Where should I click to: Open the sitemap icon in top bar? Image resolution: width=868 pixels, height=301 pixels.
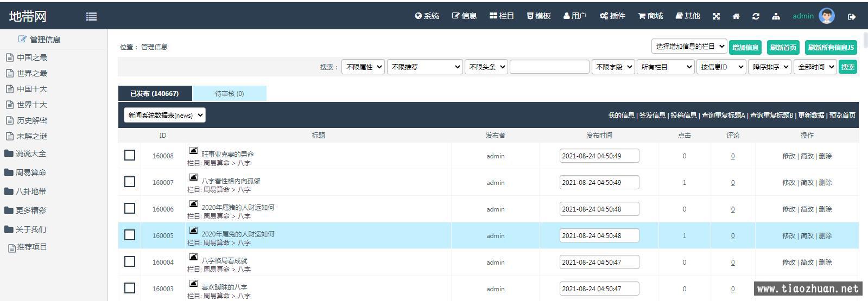[x=776, y=16]
